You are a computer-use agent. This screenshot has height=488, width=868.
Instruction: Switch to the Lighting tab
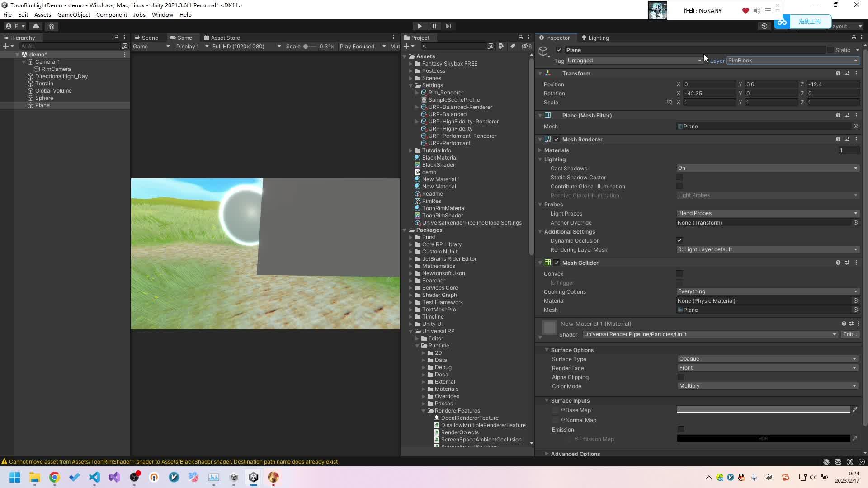[595, 38]
